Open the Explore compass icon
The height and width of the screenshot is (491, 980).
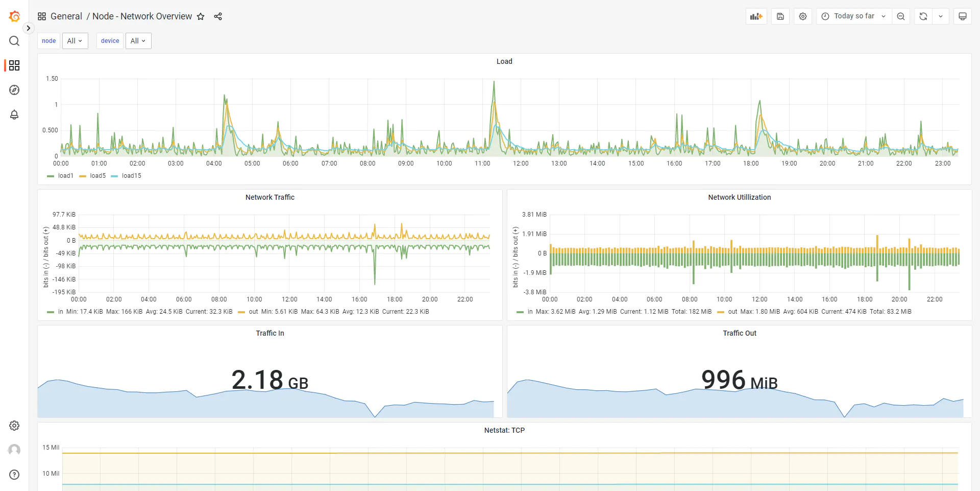[14, 90]
